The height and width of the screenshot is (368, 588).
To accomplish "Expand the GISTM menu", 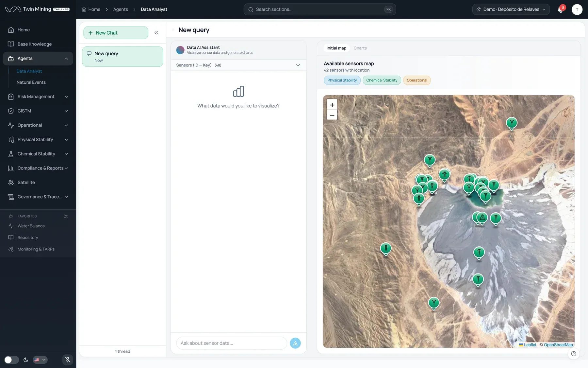I will coord(38,111).
